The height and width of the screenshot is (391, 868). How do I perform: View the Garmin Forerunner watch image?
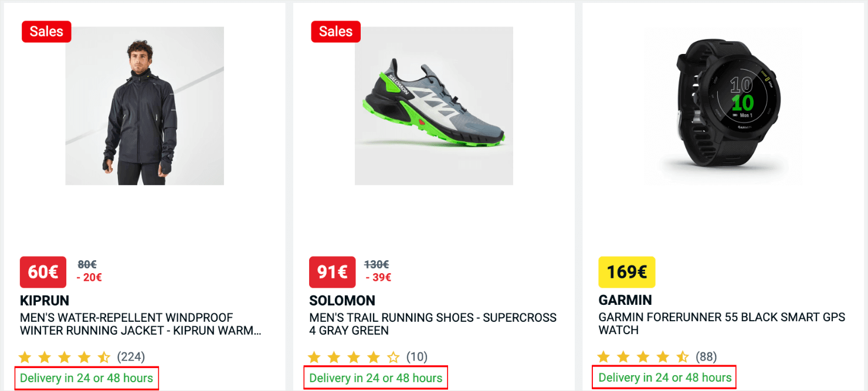[723, 106]
